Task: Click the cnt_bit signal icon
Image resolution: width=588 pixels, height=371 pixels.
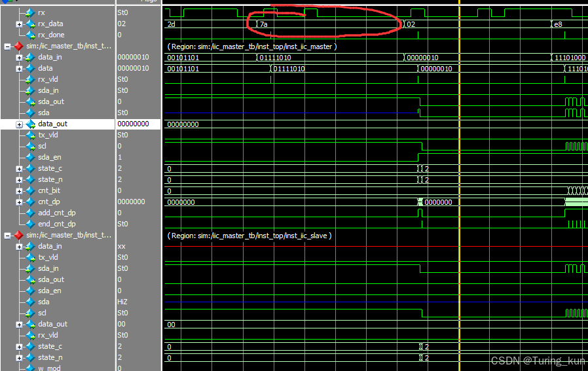Action: click(30, 191)
